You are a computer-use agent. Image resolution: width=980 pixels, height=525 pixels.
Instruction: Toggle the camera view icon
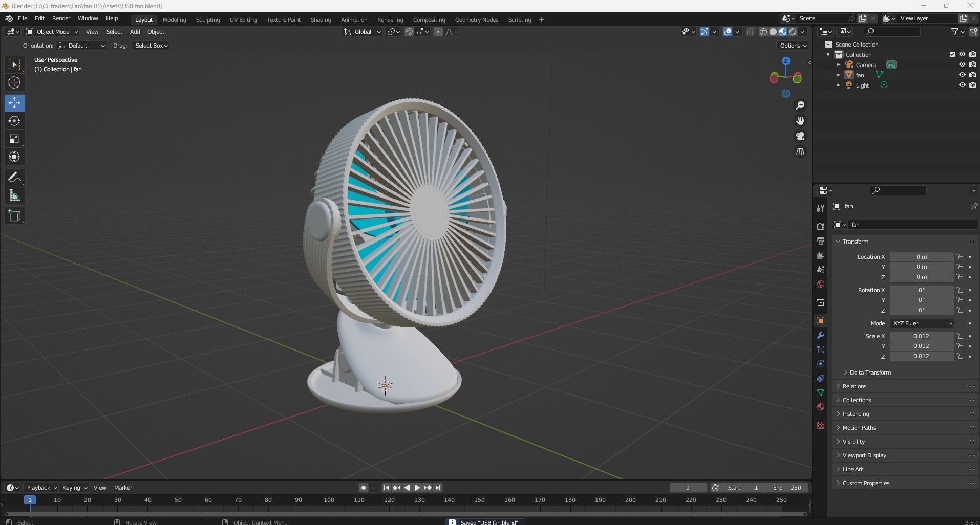(800, 136)
